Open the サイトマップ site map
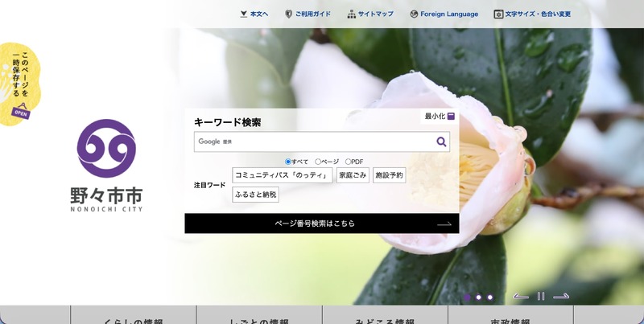 [370, 14]
